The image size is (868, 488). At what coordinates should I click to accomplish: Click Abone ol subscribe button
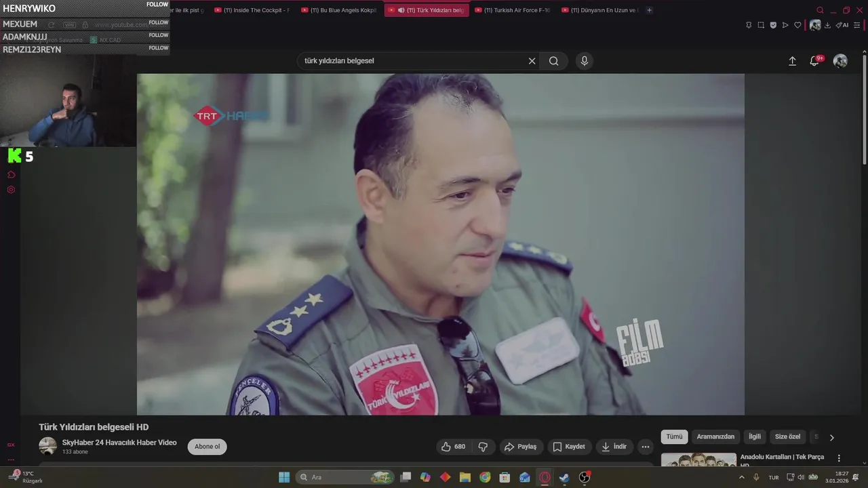tap(208, 447)
